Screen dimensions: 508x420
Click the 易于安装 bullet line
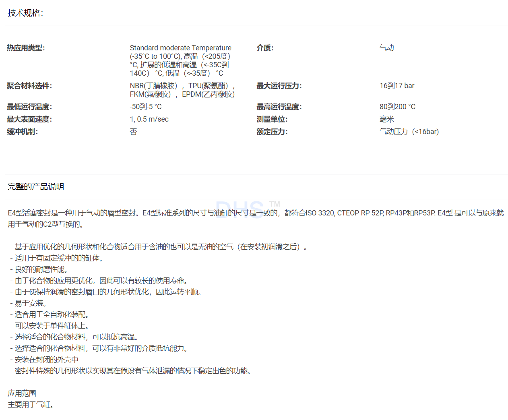tap(30, 303)
